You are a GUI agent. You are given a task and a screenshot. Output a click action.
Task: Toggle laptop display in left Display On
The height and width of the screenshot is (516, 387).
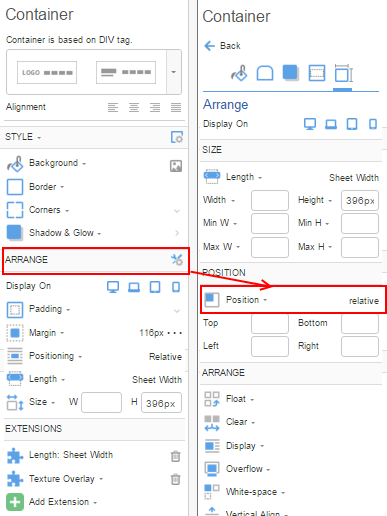coord(134,287)
